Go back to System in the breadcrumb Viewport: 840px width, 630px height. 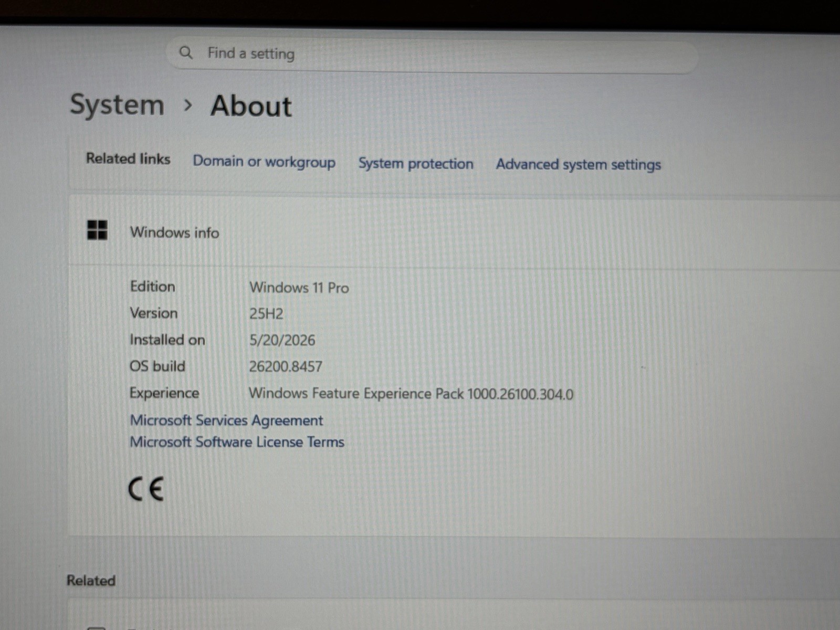pyautogui.click(x=117, y=105)
